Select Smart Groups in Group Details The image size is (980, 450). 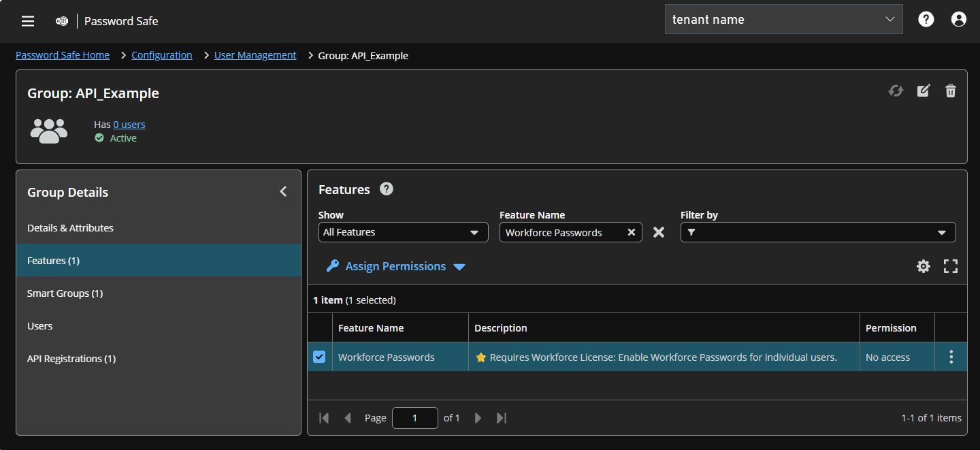tap(65, 293)
